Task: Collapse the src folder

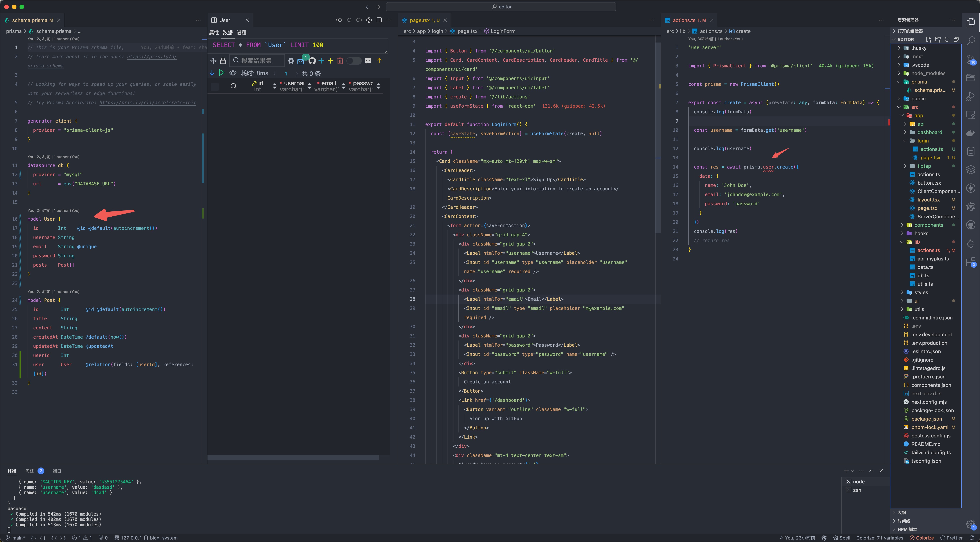Action: [926, 107]
